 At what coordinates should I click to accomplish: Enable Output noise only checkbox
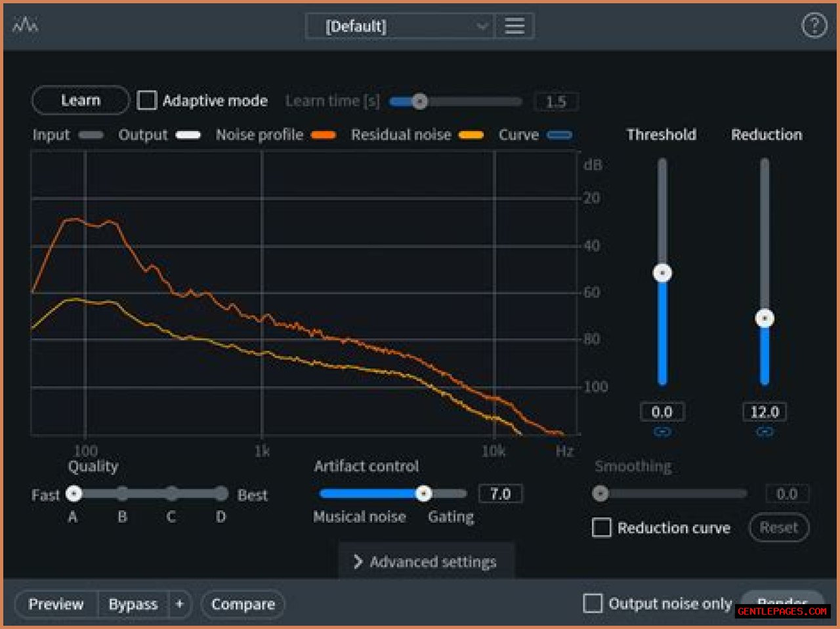point(593,603)
